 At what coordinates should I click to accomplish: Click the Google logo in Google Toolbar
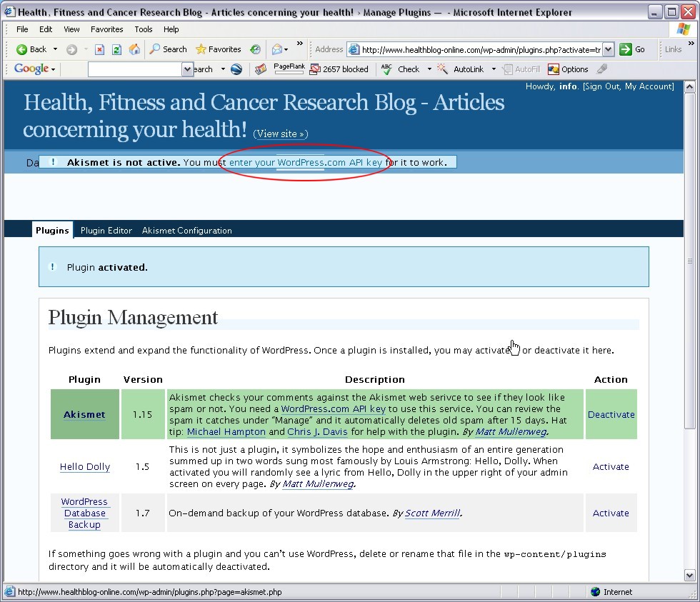pyautogui.click(x=31, y=69)
